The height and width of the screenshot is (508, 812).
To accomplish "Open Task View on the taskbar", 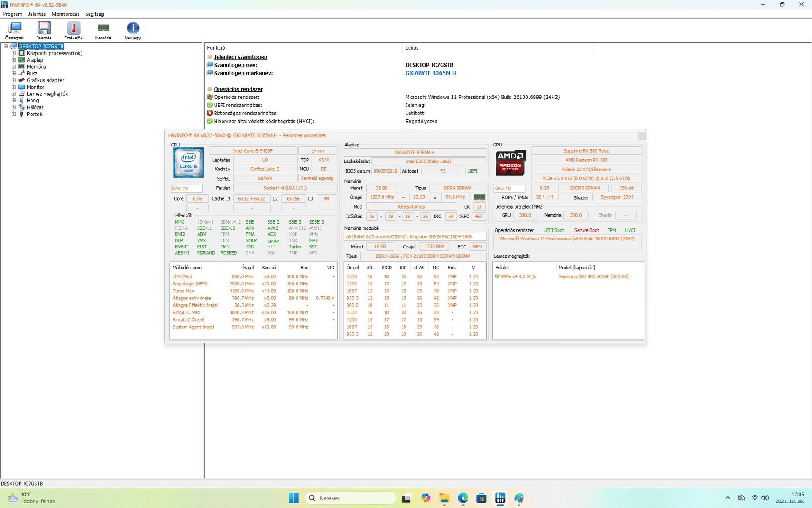I will 406,498.
